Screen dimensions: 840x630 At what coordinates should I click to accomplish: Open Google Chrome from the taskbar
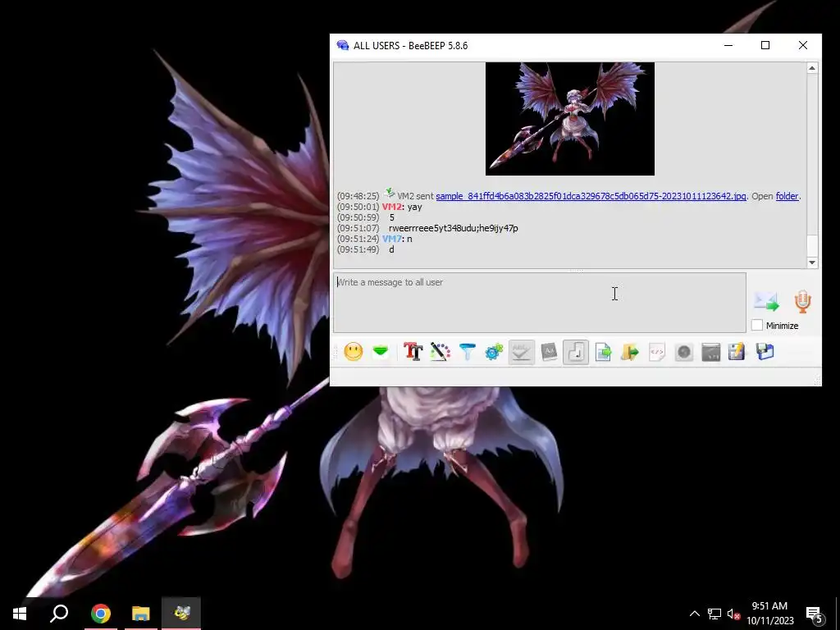pyautogui.click(x=100, y=614)
